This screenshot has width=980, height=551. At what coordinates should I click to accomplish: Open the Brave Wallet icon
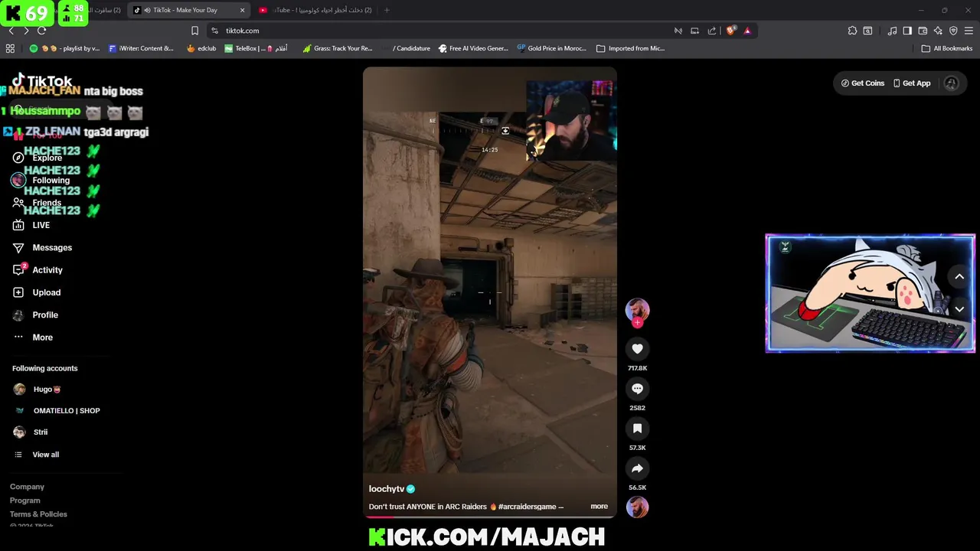923,31
